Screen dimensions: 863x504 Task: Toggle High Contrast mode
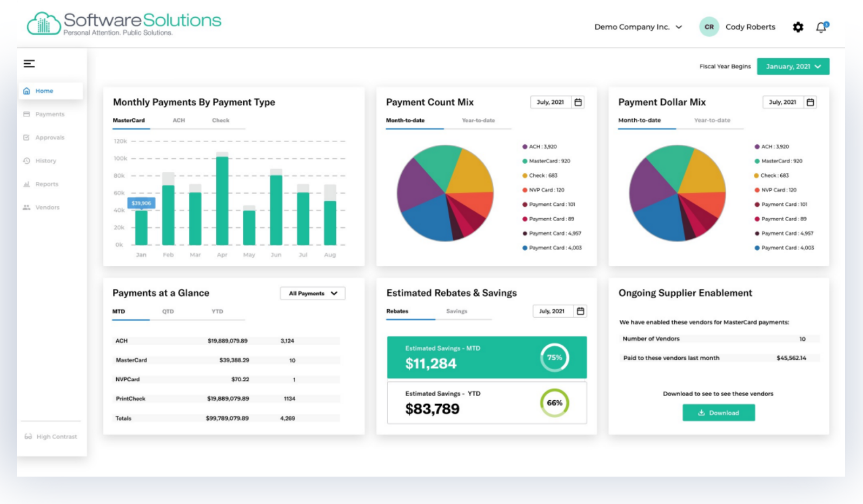(51, 436)
